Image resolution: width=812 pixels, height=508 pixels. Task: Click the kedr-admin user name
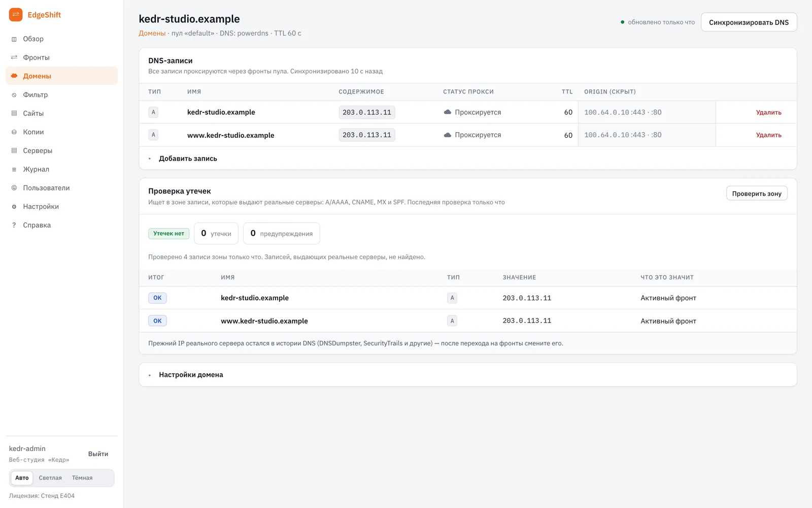27,449
